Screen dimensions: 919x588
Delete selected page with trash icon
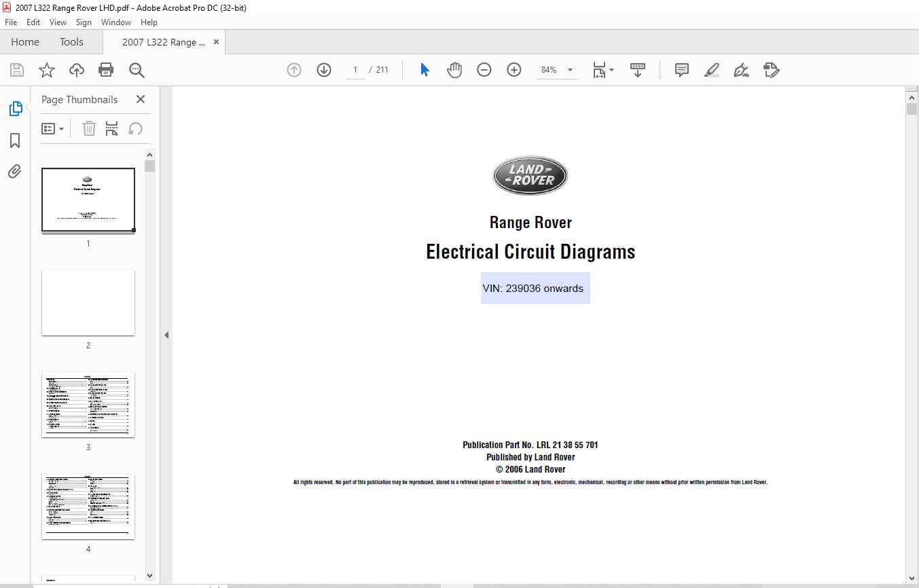(89, 128)
